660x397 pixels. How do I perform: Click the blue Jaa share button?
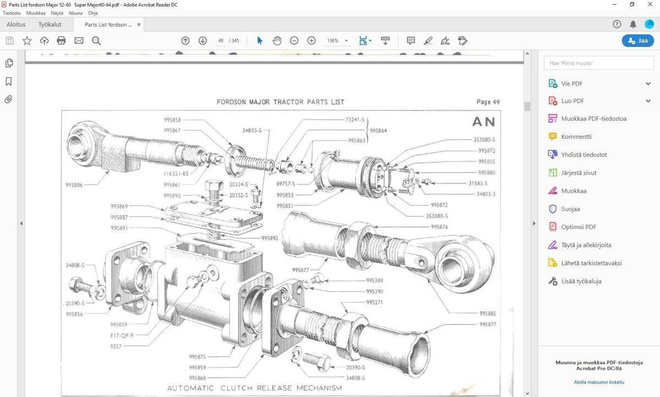tap(638, 41)
